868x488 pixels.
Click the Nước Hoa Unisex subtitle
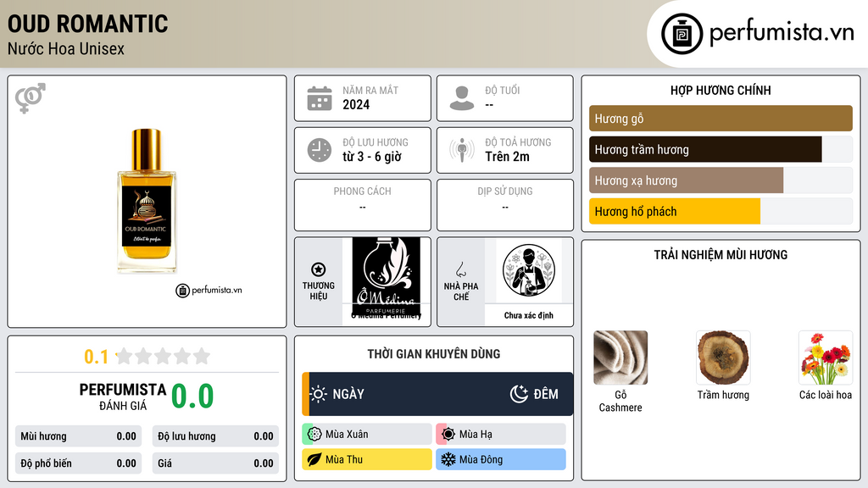tap(66, 48)
